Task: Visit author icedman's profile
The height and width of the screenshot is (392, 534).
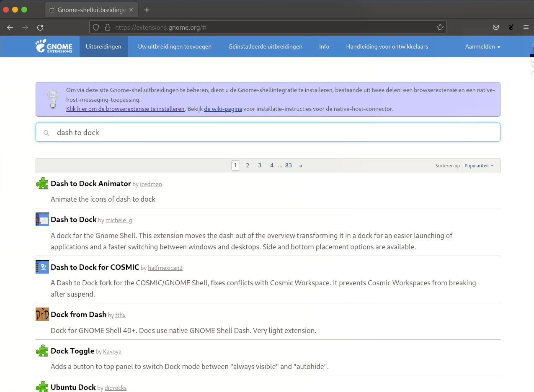Action: [151, 184]
